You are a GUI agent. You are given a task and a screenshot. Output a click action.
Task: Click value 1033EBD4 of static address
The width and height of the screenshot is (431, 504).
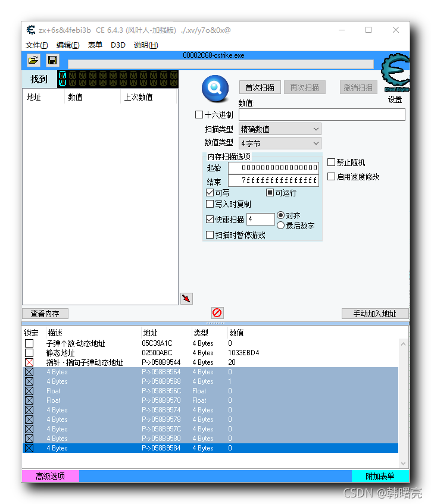coord(243,353)
